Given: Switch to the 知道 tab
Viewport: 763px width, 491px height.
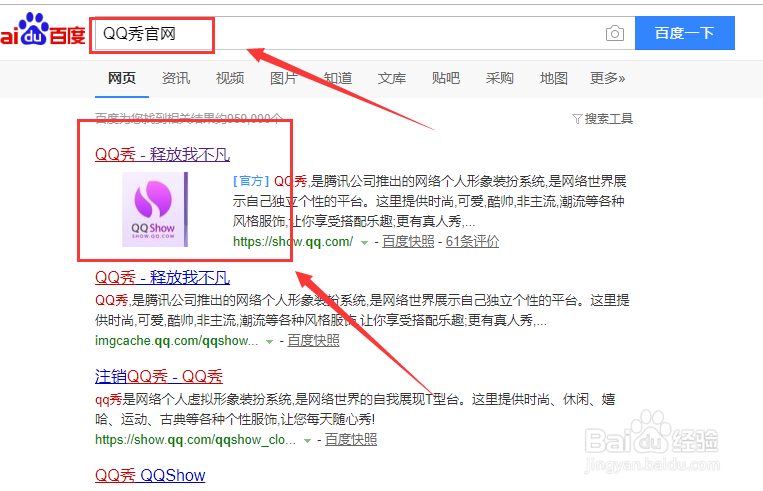Looking at the screenshot, I should [x=338, y=78].
